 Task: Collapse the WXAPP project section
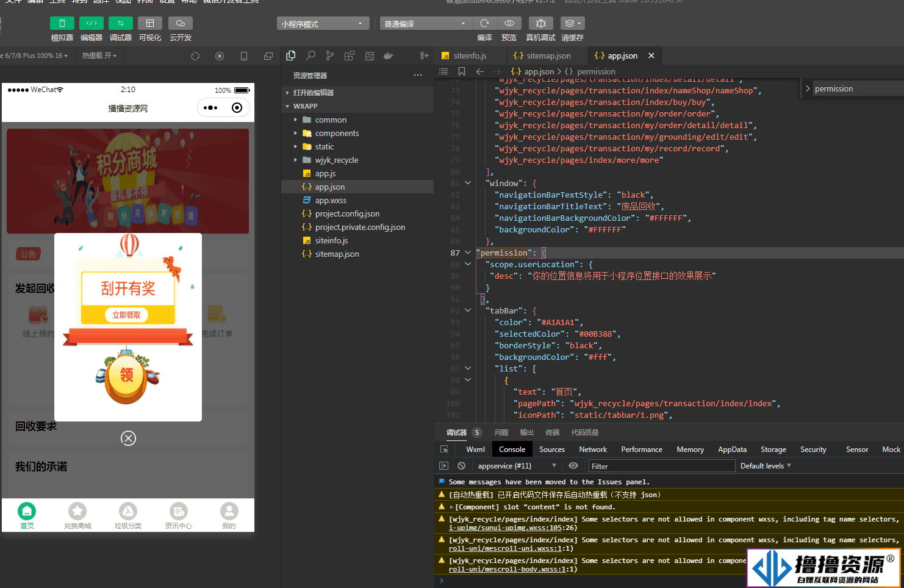coord(357,106)
